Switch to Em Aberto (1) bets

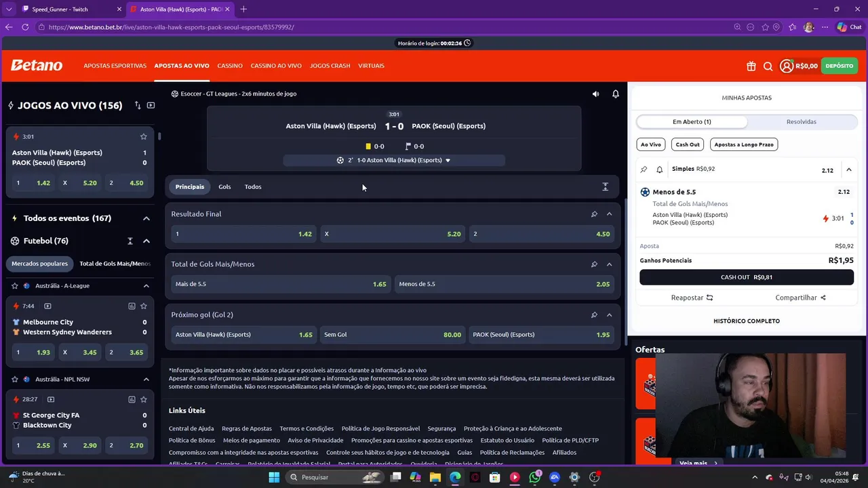[x=692, y=122]
